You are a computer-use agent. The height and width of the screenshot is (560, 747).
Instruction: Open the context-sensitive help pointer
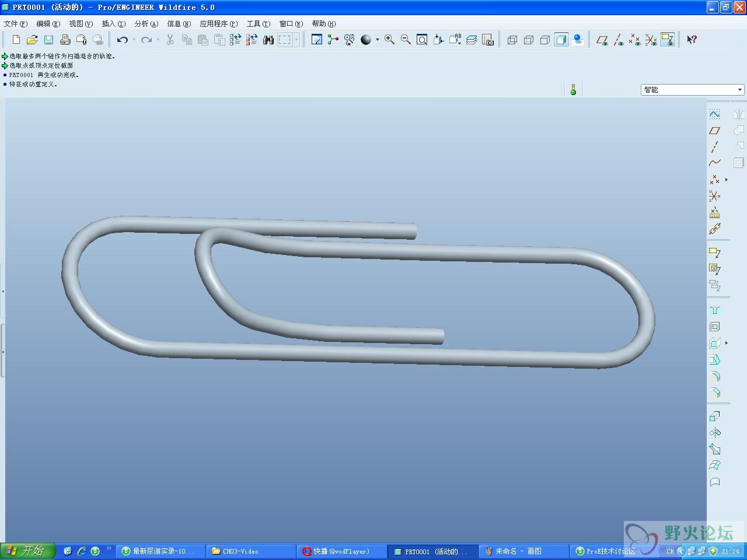point(692,40)
